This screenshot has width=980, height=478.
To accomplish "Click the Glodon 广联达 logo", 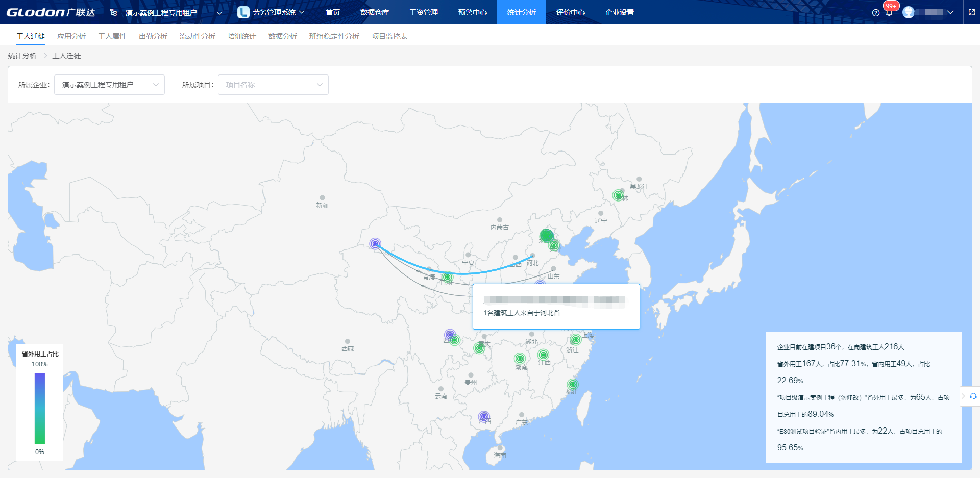I will point(51,12).
